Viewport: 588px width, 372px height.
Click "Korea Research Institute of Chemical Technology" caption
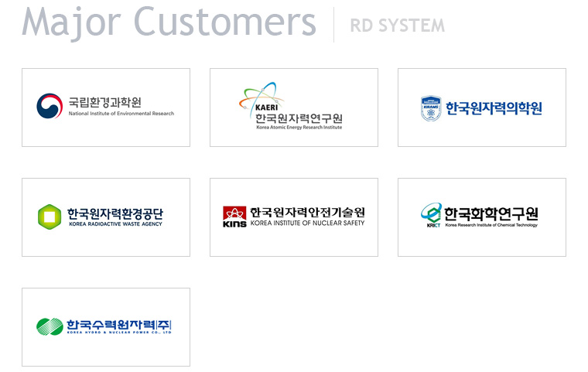pos(491,225)
